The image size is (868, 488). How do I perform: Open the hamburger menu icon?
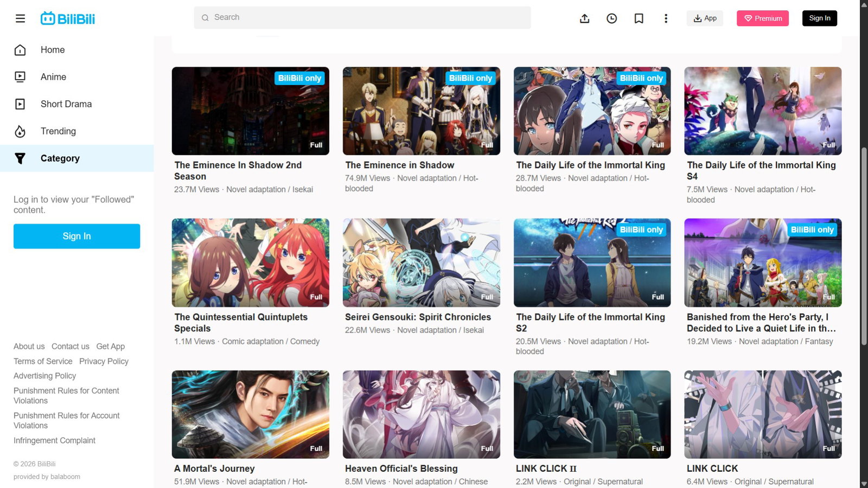(x=20, y=18)
